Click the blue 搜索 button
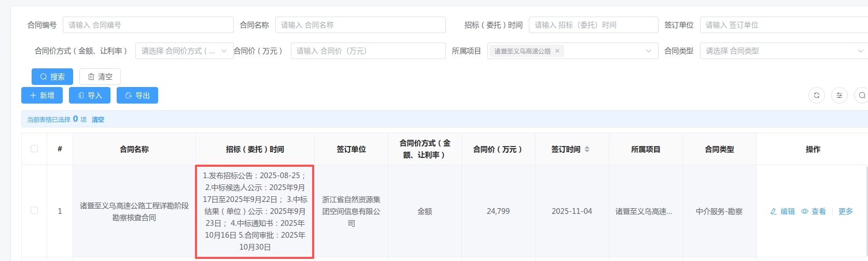The image size is (868, 261). pos(52,77)
